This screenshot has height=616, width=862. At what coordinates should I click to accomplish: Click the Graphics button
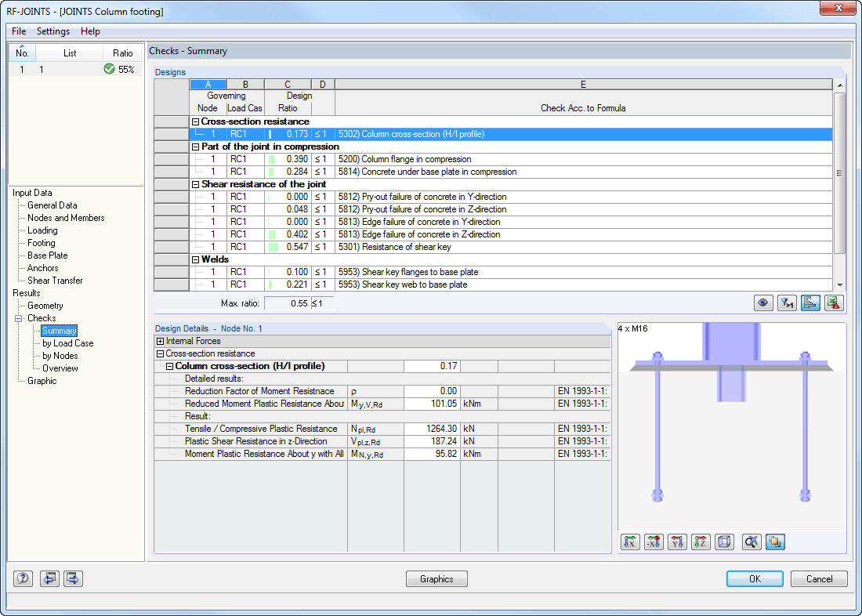pyautogui.click(x=436, y=579)
